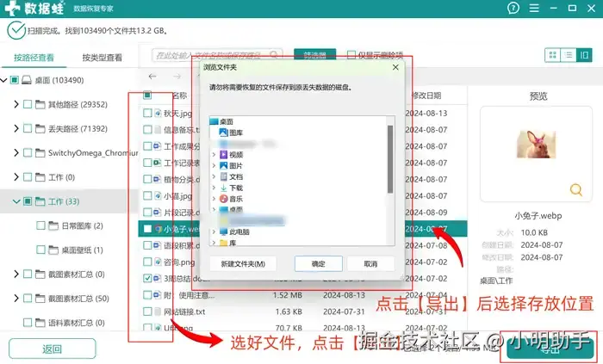
Task: Click the rabbit preview thumbnail
Action: coord(536,144)
